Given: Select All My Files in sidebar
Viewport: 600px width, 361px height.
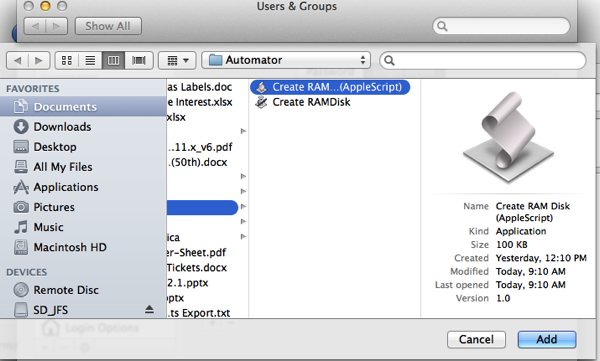Looking at the screenshot, I should pos(83,167).
